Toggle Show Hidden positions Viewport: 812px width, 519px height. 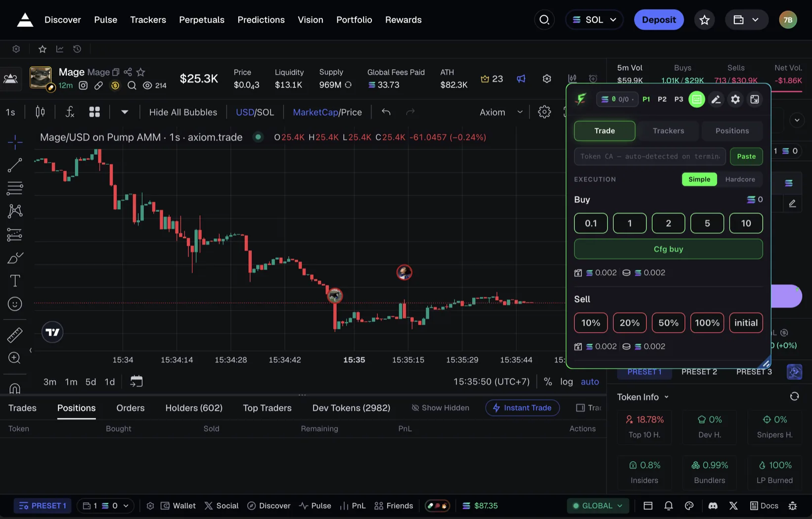point(441,408)
